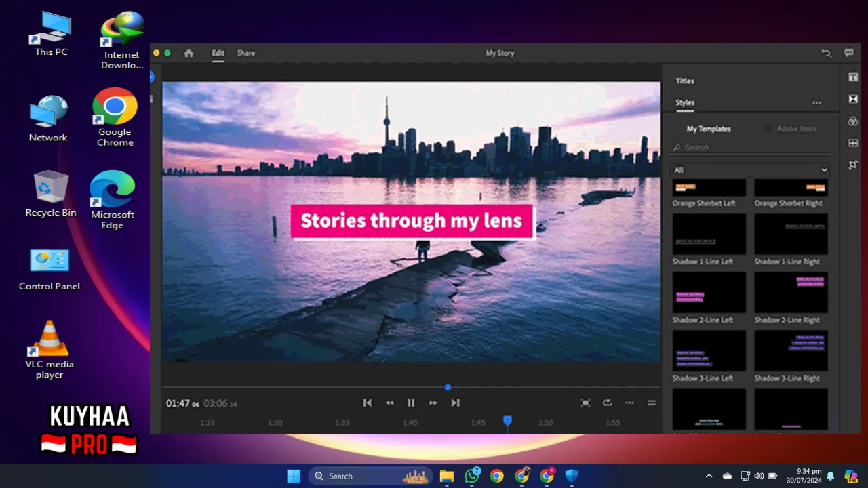Open the Crop and Rotate panel icon
The height and width of the screenshot is (488, 868).
pos(853,165)
